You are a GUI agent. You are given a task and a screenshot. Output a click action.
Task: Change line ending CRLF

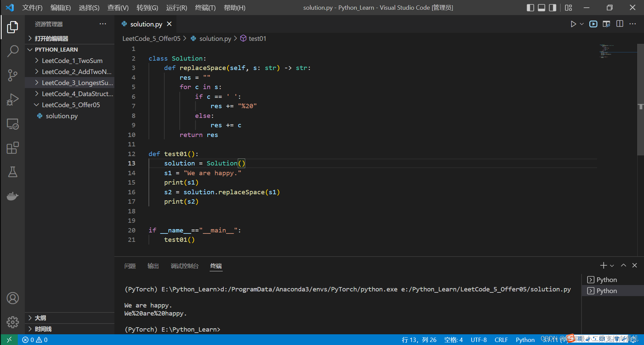click(501, 340)
